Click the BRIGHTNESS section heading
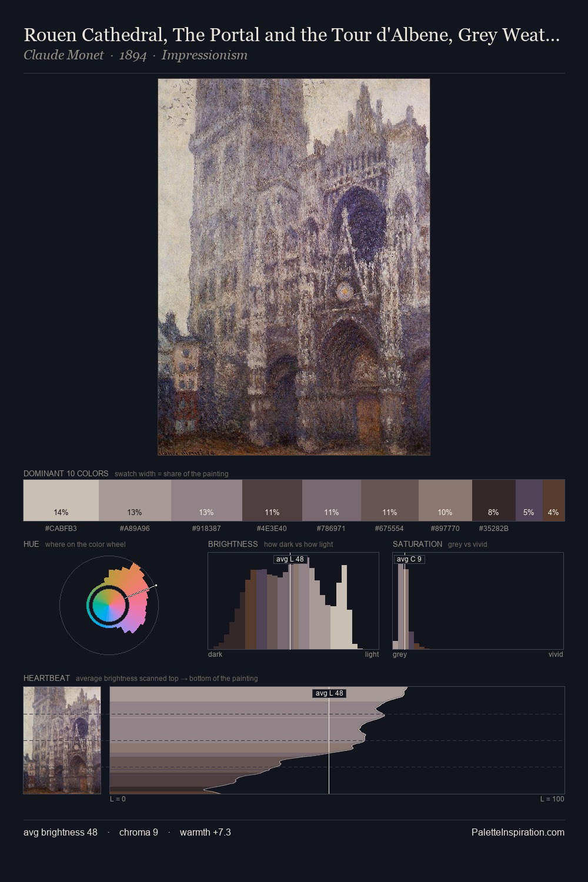The width and height of the screenshot is (588, 882). point(233,544)
